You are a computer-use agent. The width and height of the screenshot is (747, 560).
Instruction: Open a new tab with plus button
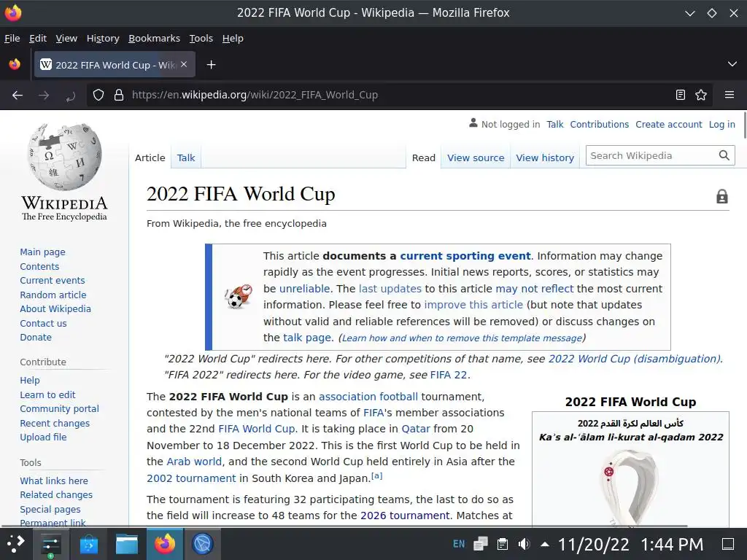coord(211,65)
